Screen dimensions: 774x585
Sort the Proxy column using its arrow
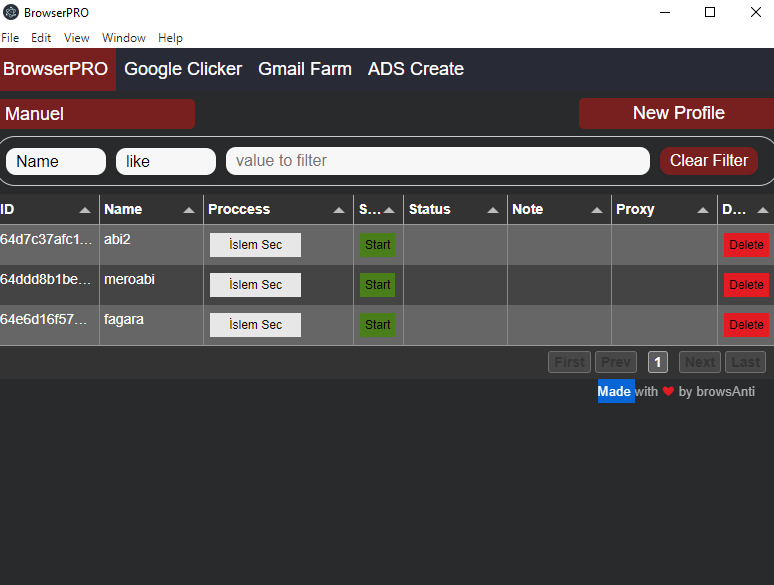[x=703, y=210]
